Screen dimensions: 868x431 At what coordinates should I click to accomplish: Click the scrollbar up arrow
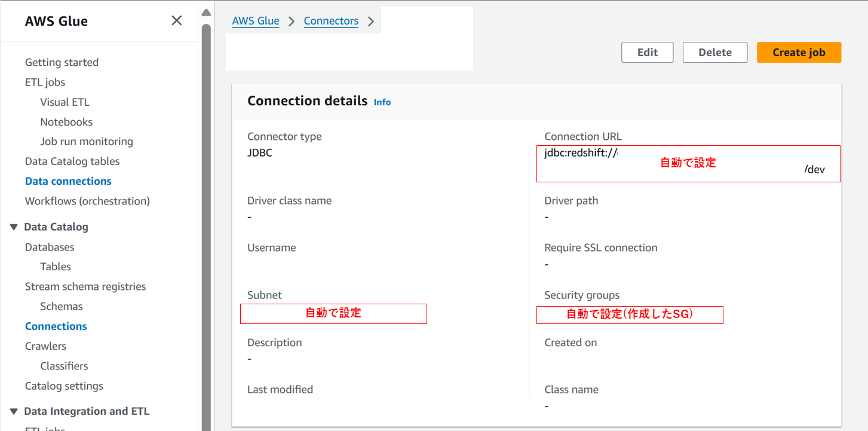[x=206, y=11]
